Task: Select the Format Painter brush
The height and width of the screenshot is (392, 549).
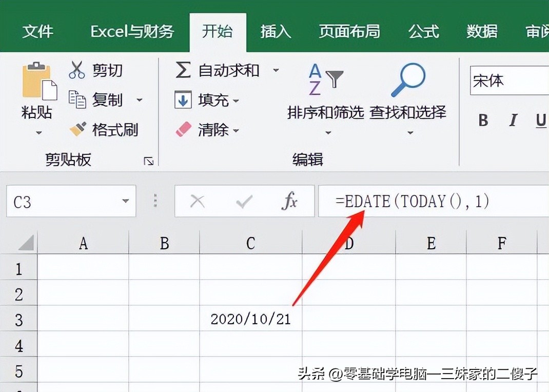Action: coord(78,129)
